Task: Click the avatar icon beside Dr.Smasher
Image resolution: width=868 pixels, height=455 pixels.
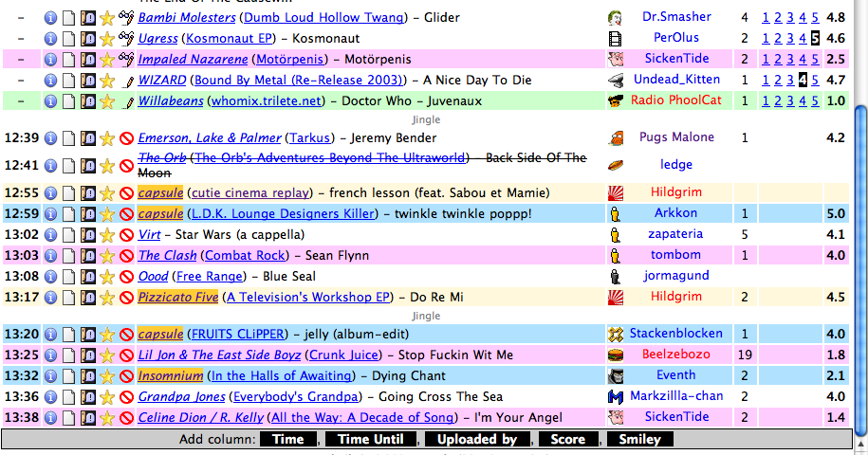Action: [x=615, y=18]
